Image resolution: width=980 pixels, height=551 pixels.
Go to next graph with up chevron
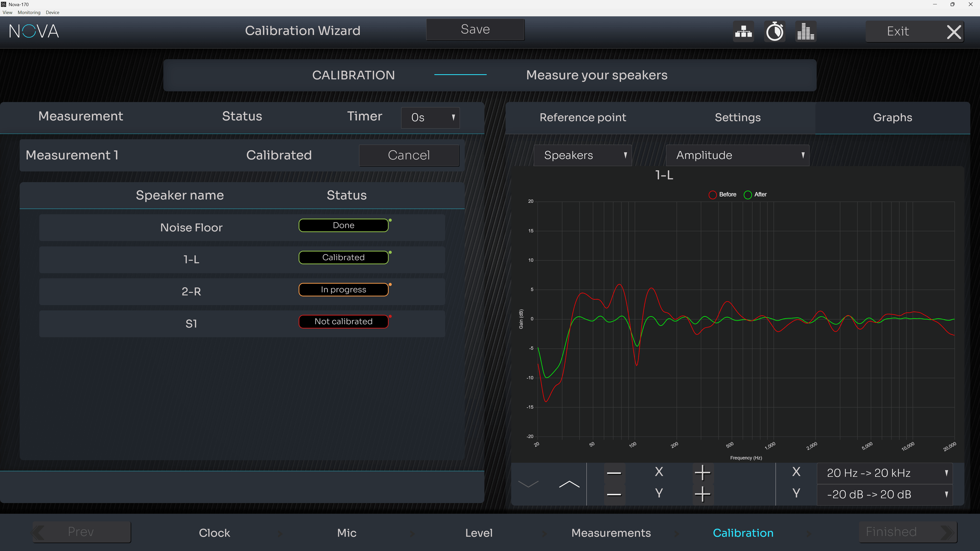click(569, 484)
